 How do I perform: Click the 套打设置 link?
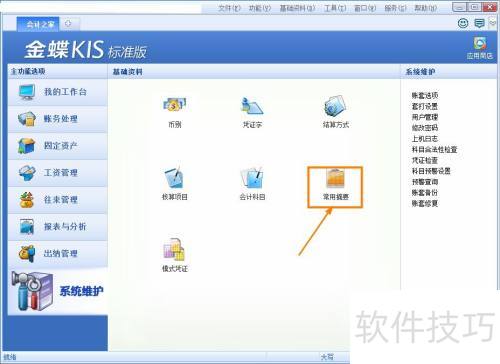tap(425, 107)
